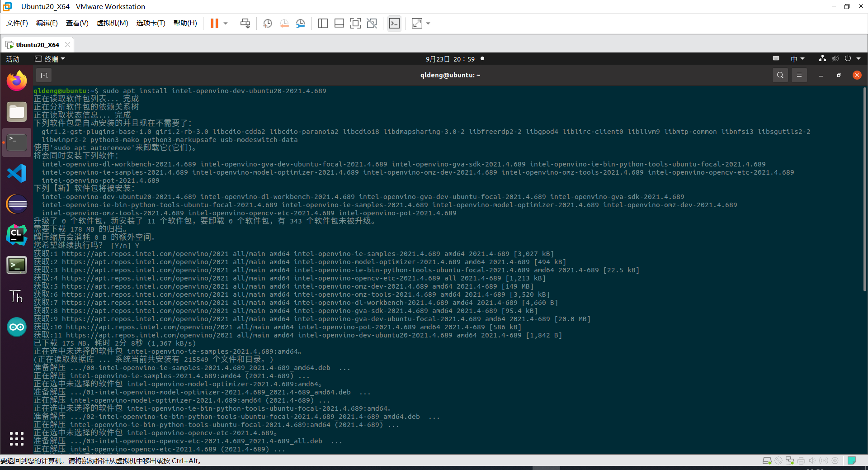This screenshot has width=868, height=470.
Task: Click the send Ctrl+Alt+Del toolbar icon
Action: click(245, 24)
